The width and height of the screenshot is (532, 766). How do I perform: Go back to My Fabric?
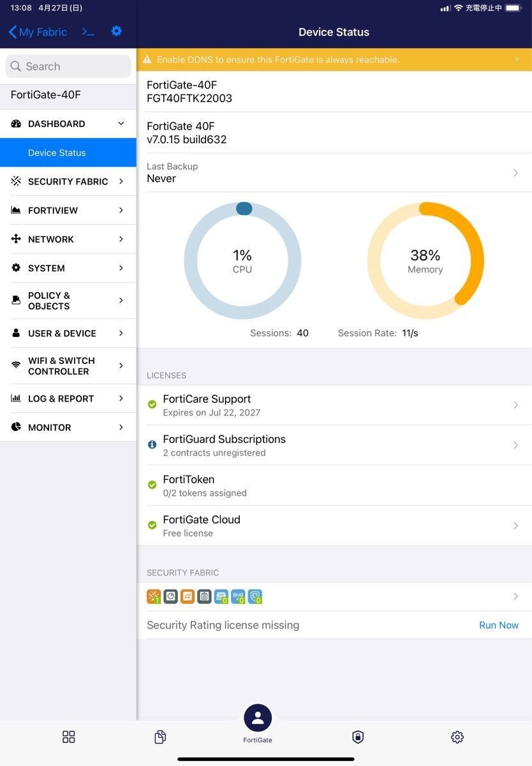(38, 32)
